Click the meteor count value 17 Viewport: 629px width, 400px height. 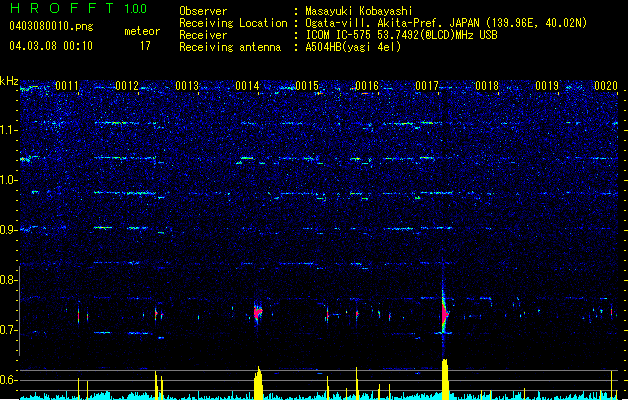point(145,46)
